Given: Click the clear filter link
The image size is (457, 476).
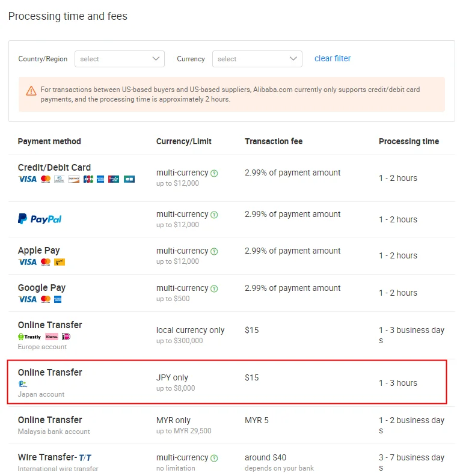Looking at the screenshot, I should coord(333,59).
